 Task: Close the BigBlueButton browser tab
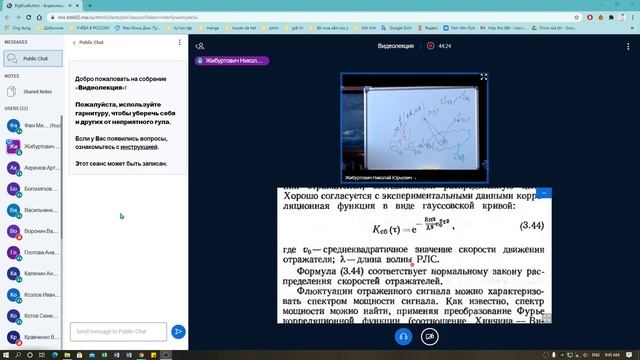[x=77, y=6]
